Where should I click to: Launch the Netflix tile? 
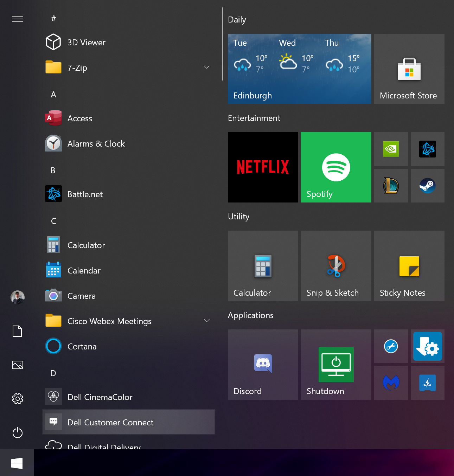click(x=263, y=167)
